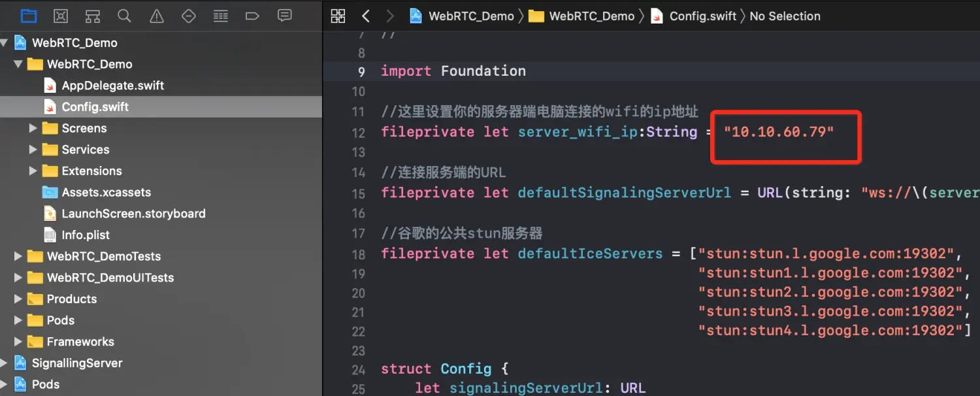Click the "10.10.60.79" string literal
The image size is (980, 396).
click(x=779, y=132)
